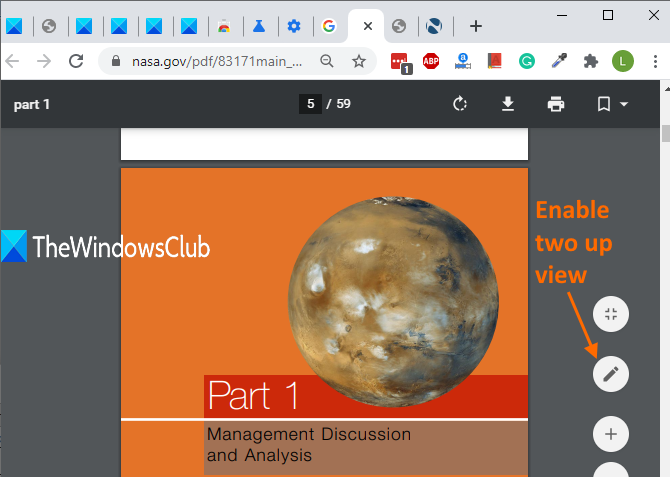Switch to the last globe-with-circle tab
Screen dimensions: 670x477
tap(434, 26)
